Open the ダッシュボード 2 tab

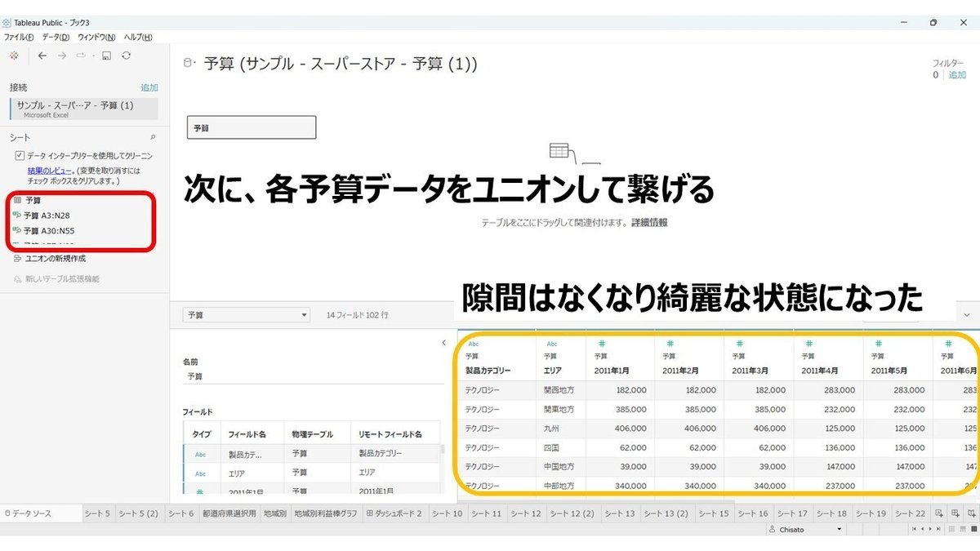pyautogui.click(x=394, y=513)
